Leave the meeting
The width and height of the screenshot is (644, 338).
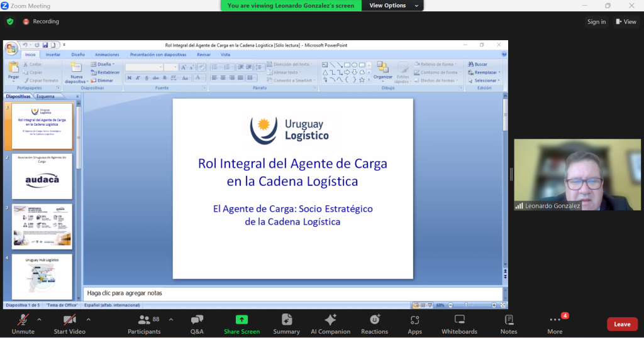click(622, 324)
